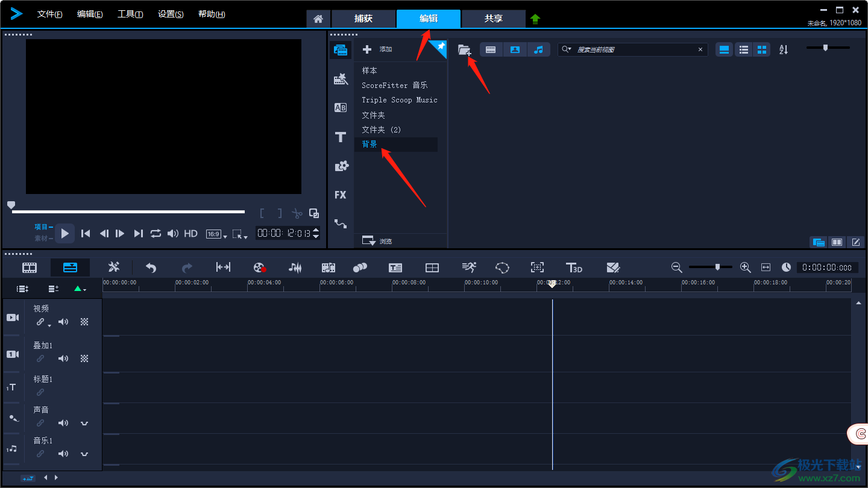Toggle show photos filter in library
Viewport: 868px width, 488px height.
click(x=515, y=50)
